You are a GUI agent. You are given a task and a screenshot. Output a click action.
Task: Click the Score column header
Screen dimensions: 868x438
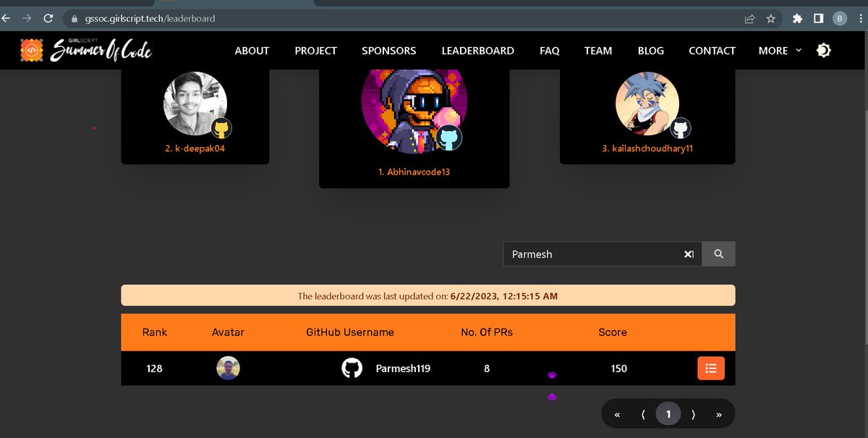(613, 332)
